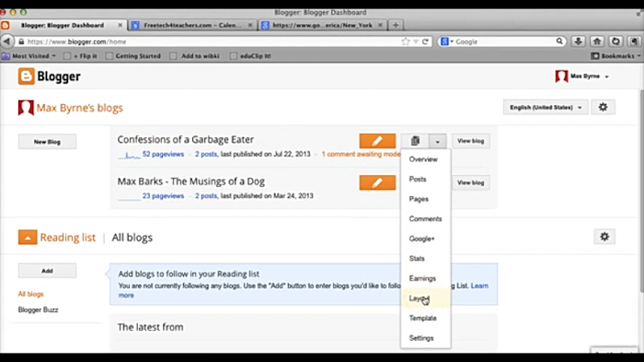
Task: Open a new browser tab with plus
Action: (x=396, y=25)
